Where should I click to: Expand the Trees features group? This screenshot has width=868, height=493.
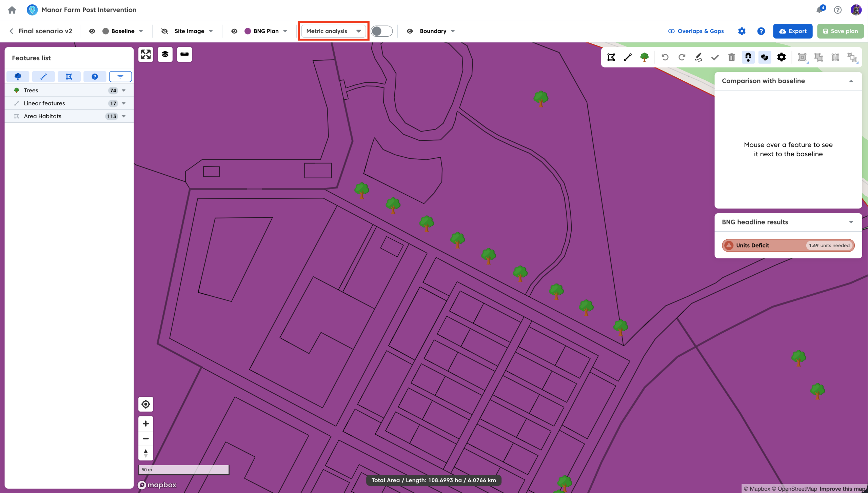124,91
